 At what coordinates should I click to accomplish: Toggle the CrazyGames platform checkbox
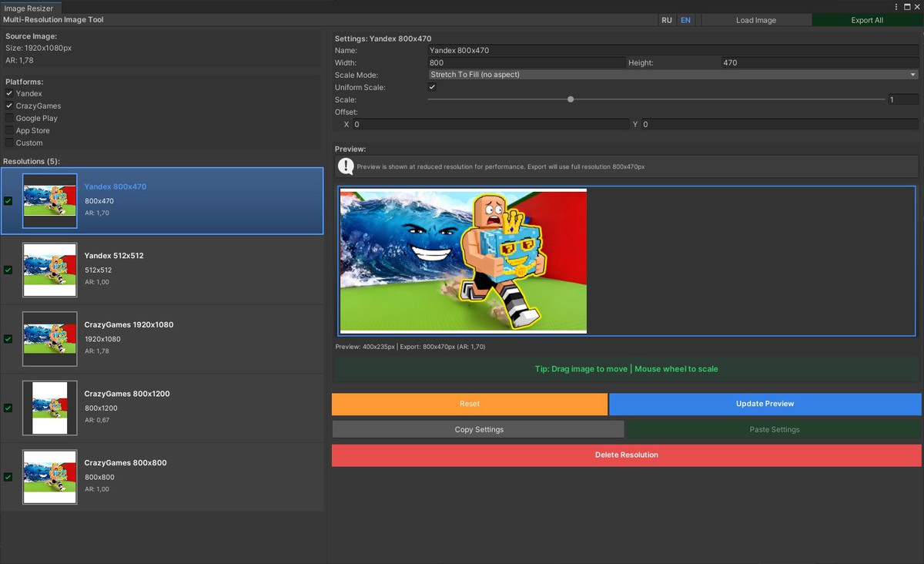(9, 106)
